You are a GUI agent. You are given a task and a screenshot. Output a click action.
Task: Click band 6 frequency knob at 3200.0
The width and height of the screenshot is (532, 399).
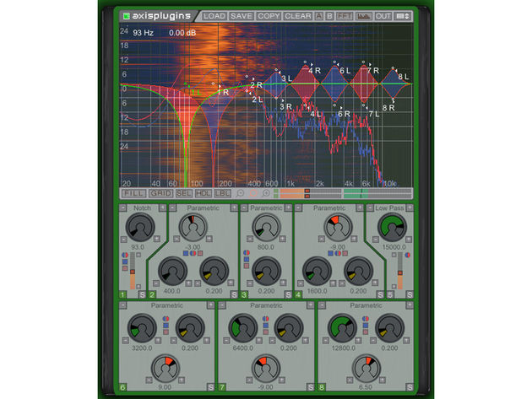click(142, 328)
